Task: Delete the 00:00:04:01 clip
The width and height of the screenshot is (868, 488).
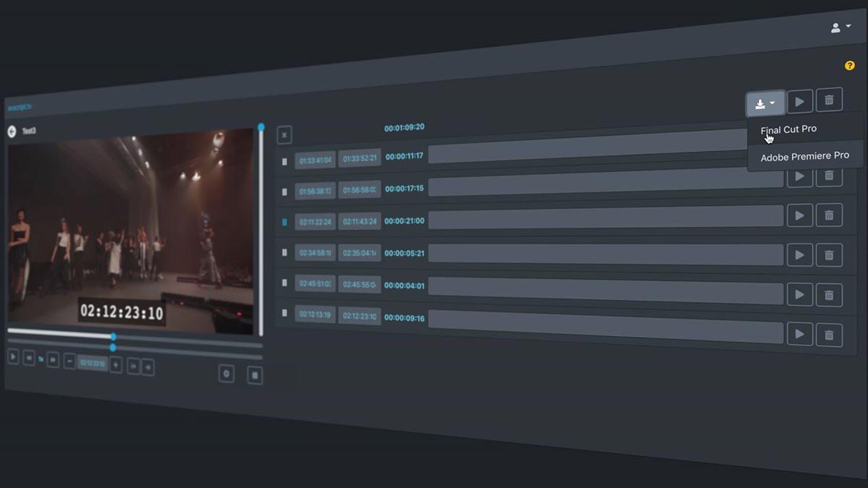Action: coord(830,295)
